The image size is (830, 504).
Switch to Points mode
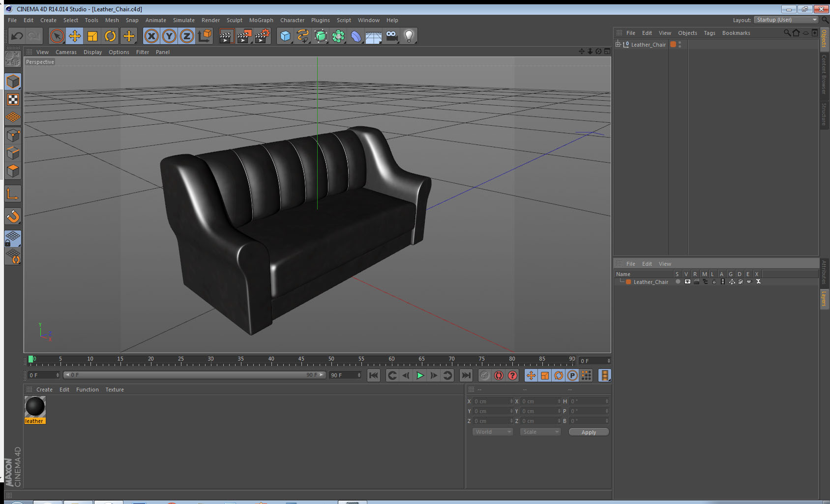tap(13, 135)
